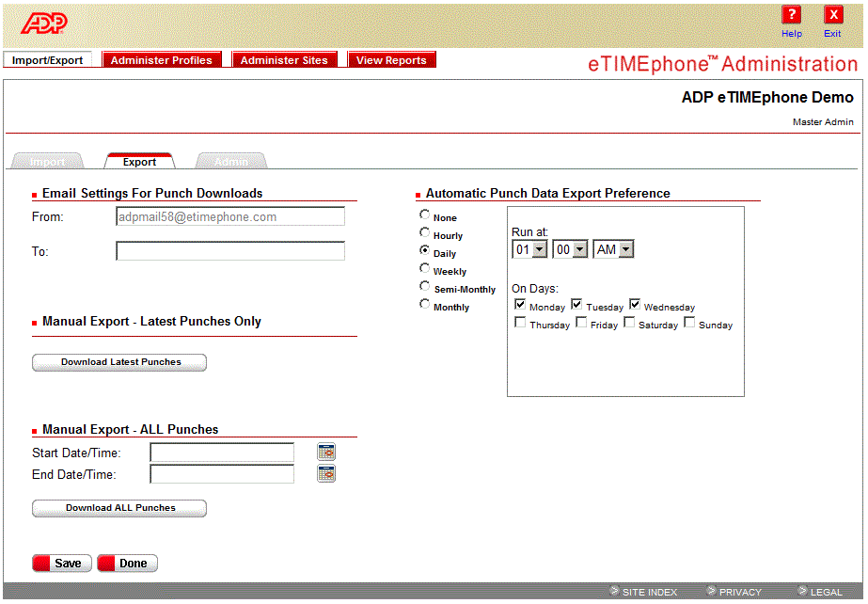Enable the Friday checkbox

(x=581, y=322)
